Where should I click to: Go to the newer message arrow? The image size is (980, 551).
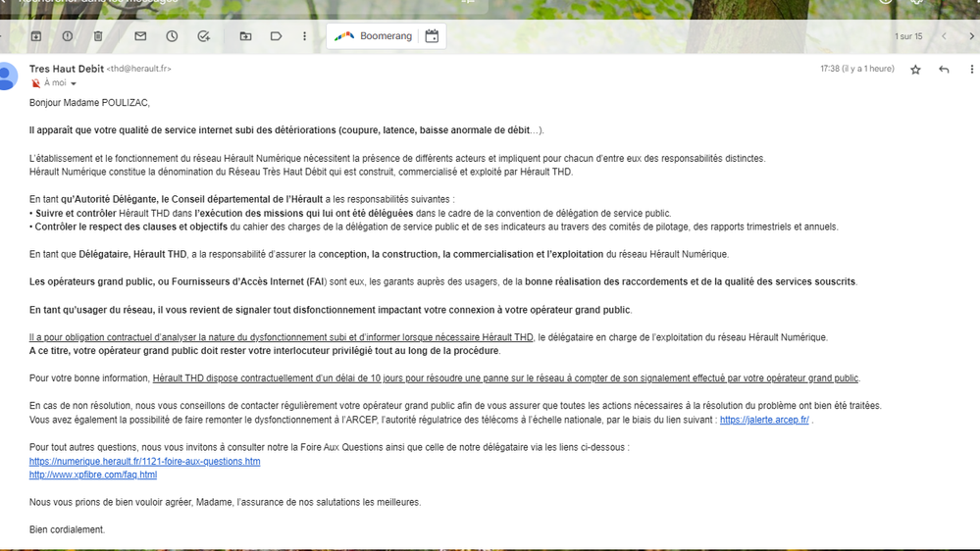pos(944,36)
